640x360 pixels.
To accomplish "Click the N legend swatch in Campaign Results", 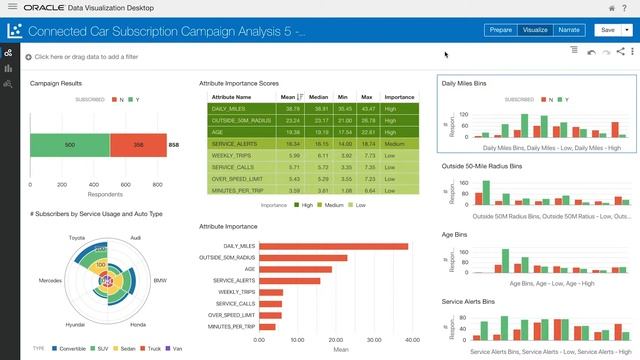I will (x=115, y=100).
